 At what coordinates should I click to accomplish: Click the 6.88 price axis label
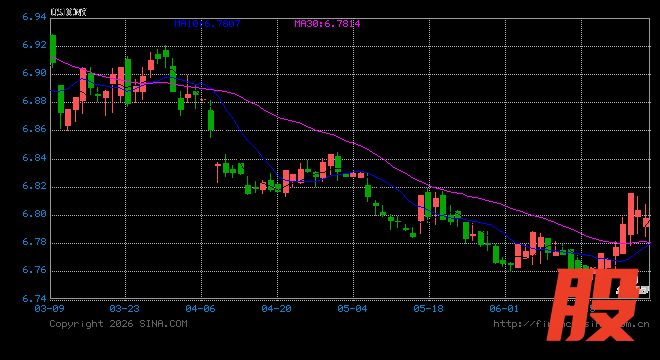point(35,101)
